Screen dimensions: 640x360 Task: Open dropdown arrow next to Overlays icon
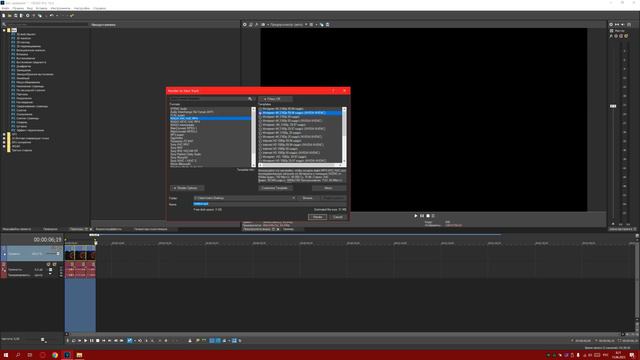click(316, 24)
